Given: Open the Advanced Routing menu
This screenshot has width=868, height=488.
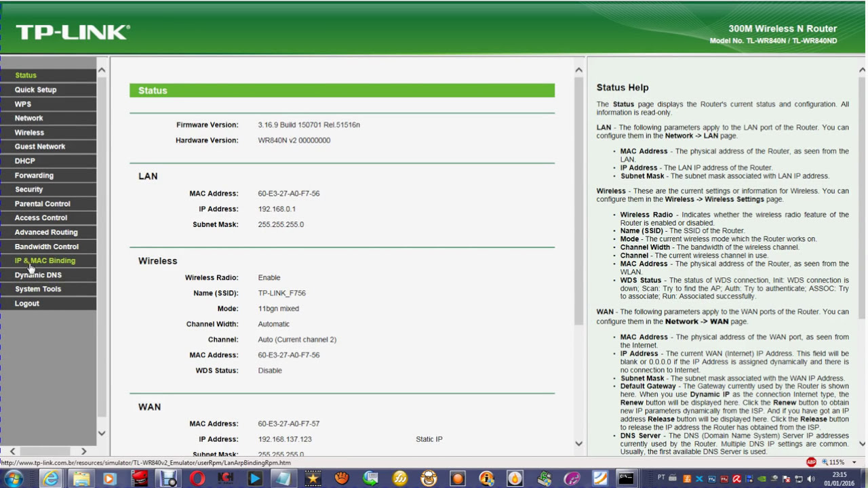Looking at the screenshot, I should pyautogui.click(x=46, y=232).
